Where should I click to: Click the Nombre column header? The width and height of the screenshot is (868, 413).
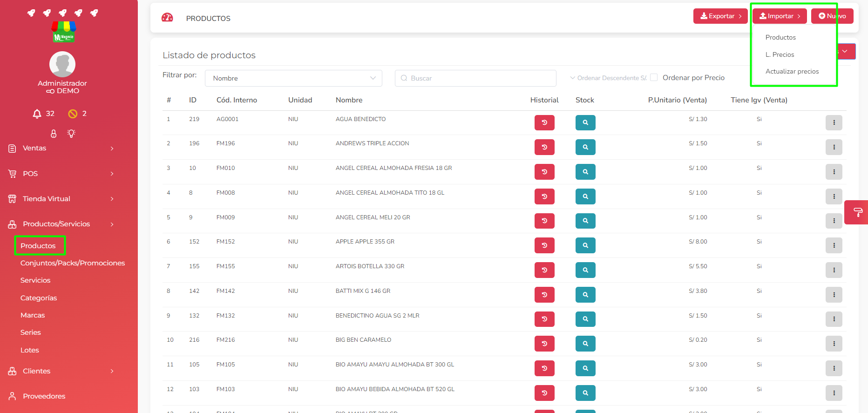pyautogui.click(x=349, y=100)
